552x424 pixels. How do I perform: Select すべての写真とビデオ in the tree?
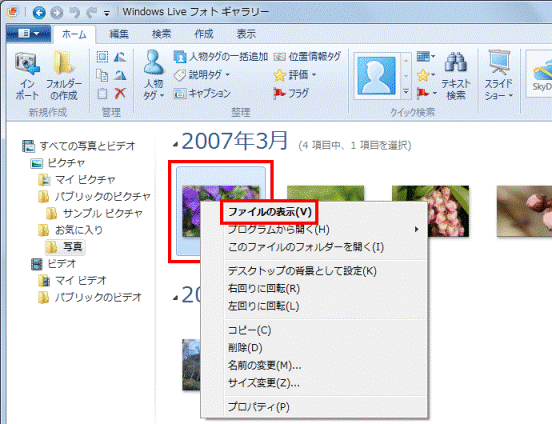[x=79, y=146]
